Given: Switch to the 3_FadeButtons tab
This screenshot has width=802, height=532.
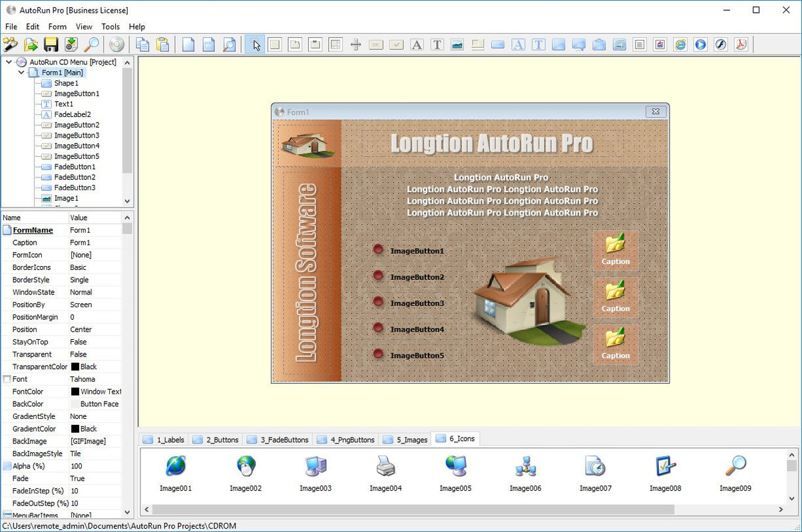Looking at the screenshot, I should coord(278,440).
